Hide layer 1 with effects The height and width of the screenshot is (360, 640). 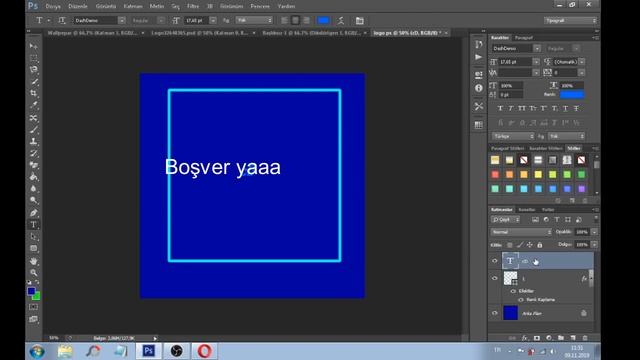tap(495, 278)
